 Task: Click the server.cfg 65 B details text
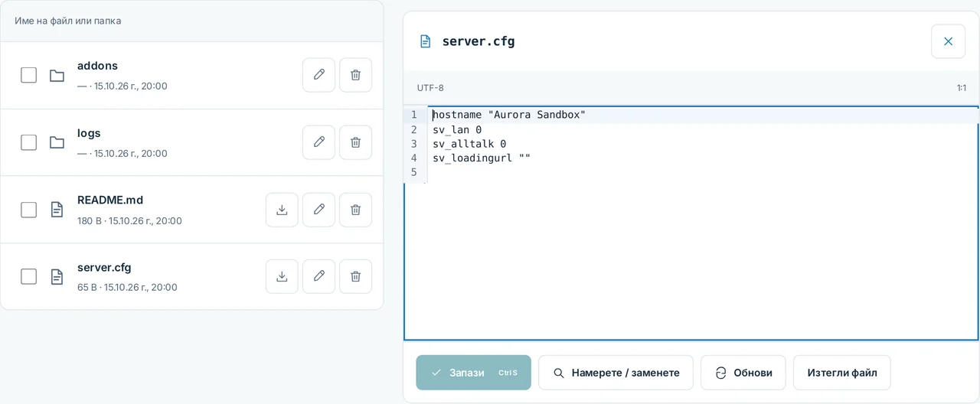[x=127, y=288]
